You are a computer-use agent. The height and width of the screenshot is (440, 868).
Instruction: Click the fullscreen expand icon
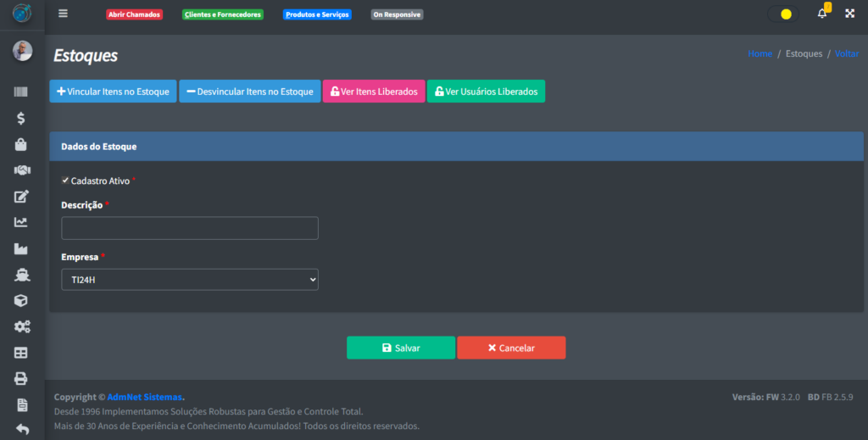(x=849, y=14)
